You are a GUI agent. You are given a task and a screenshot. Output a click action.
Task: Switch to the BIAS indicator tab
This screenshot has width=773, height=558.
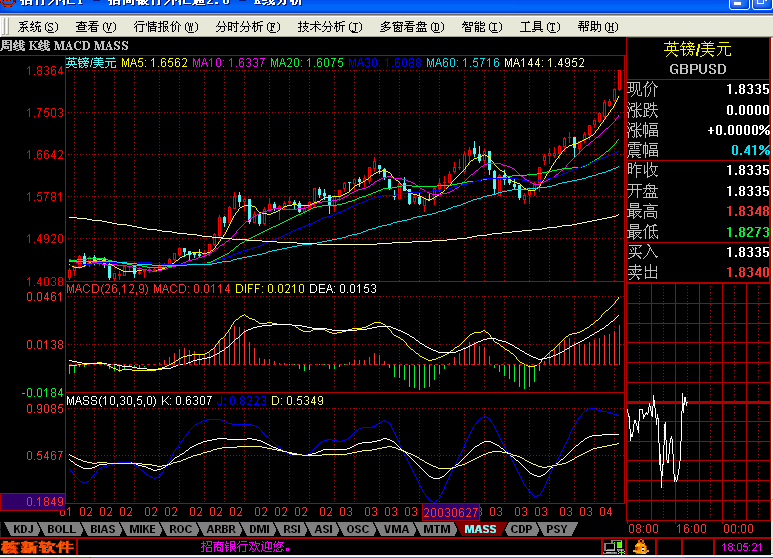pos(103,529)
